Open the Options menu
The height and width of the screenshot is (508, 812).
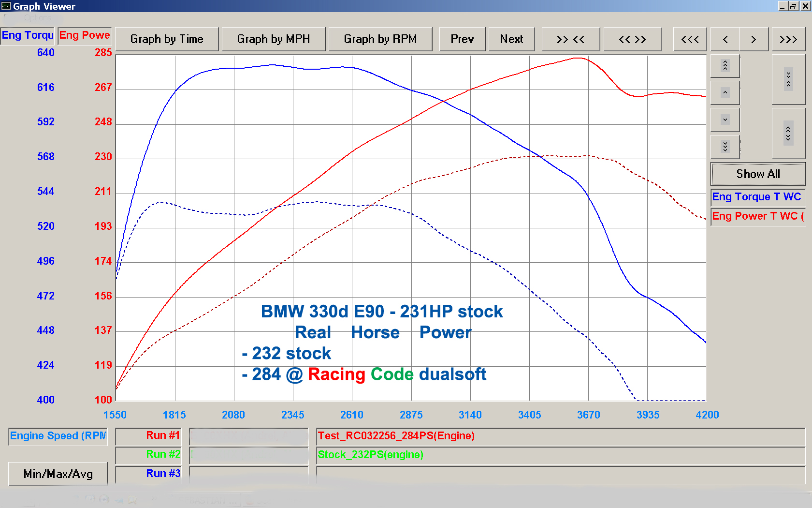point(37,18)
